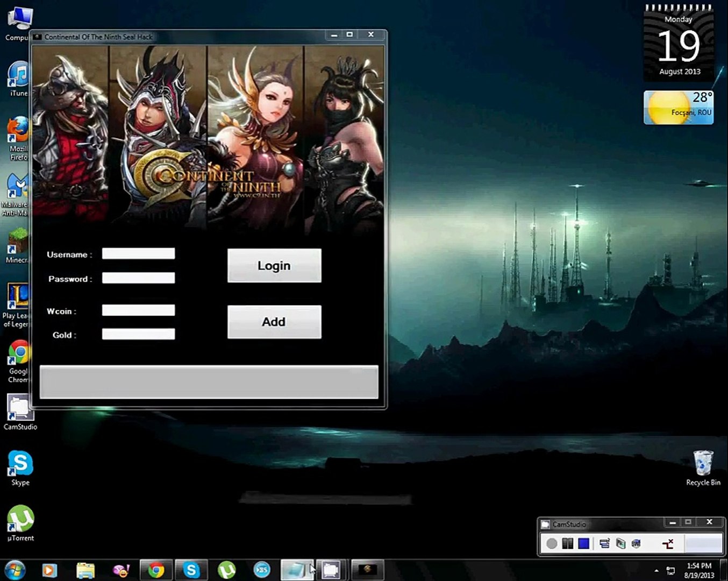728x581 pixels.
Task: Select the Play League of Legends shortcut
Action: (16, 306)
